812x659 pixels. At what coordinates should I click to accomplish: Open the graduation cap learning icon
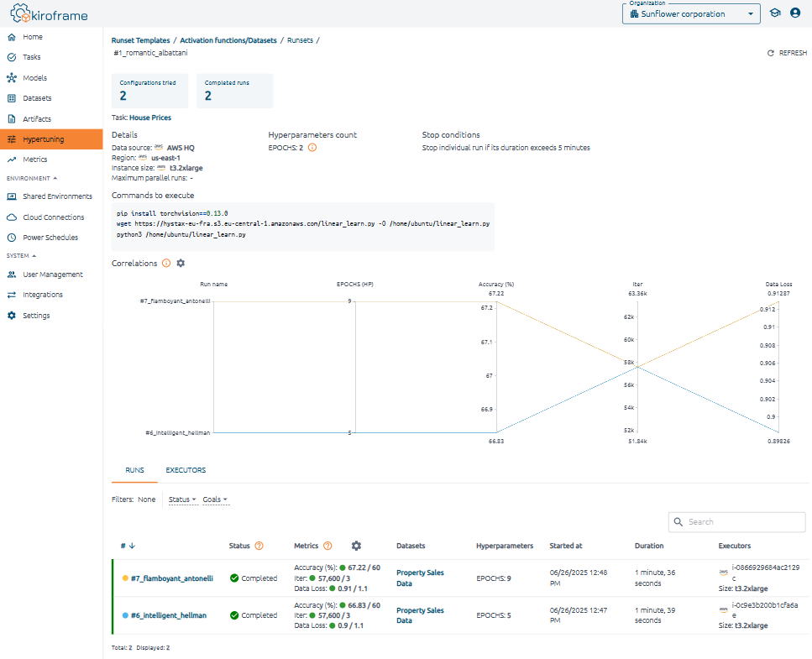775,13
